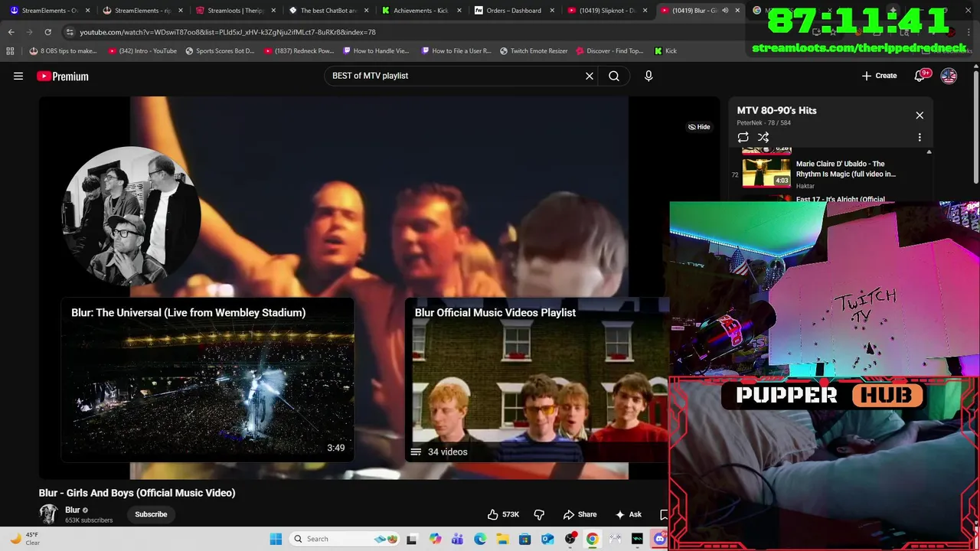Screen dimensions: 980x551
Task: Ask about this video
Action: pos(628,514)
